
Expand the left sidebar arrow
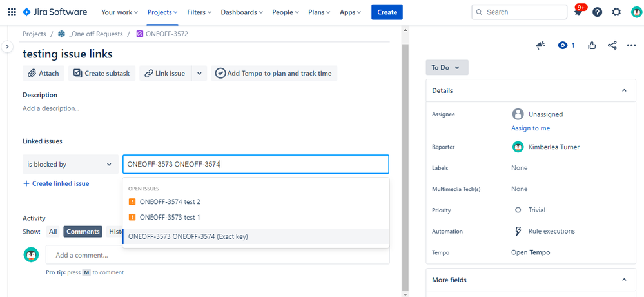click(7, 46)
